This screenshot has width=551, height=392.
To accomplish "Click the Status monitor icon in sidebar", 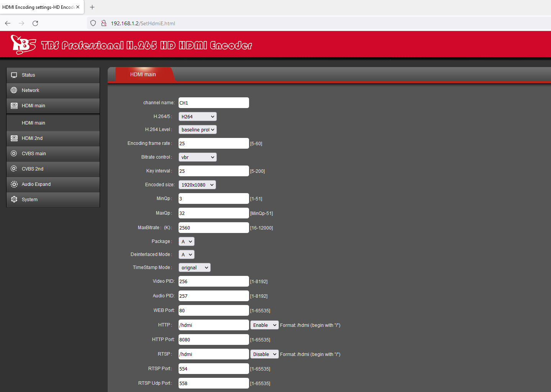I will point(14,75).
